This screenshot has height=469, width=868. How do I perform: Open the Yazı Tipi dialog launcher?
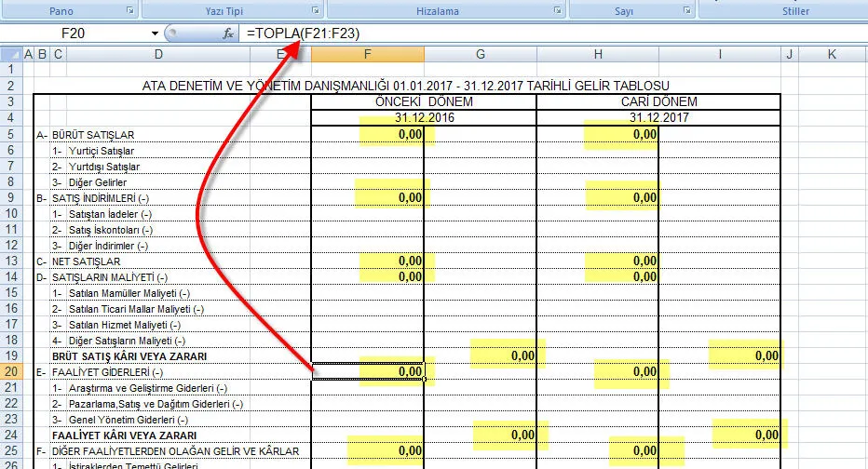317,11
